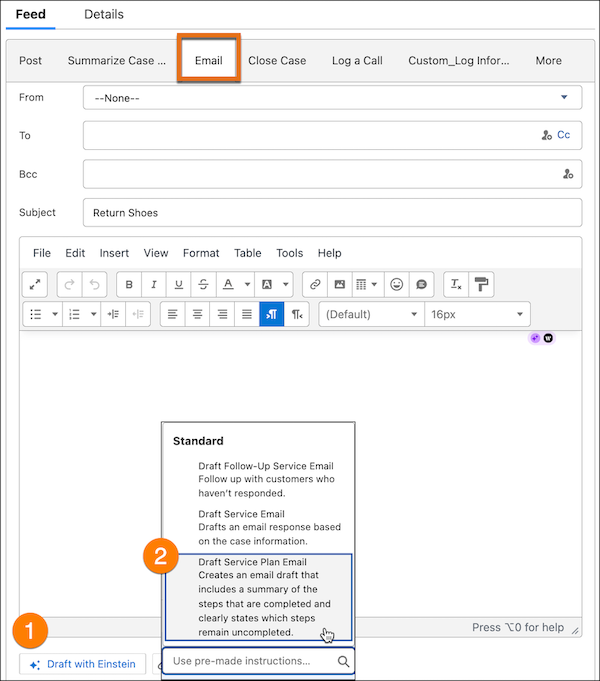
Task: Click the numbered list icon
Action: tap(74, 314)
